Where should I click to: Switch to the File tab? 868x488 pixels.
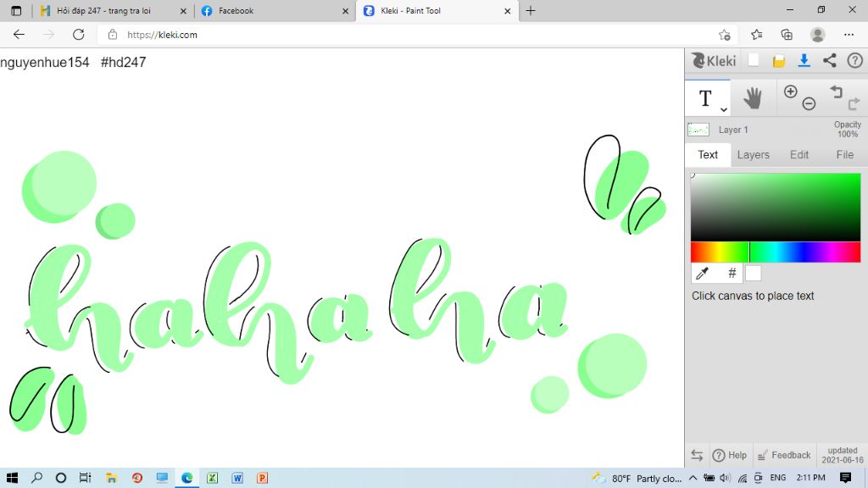pyautogui.click(x=844, y=155)
